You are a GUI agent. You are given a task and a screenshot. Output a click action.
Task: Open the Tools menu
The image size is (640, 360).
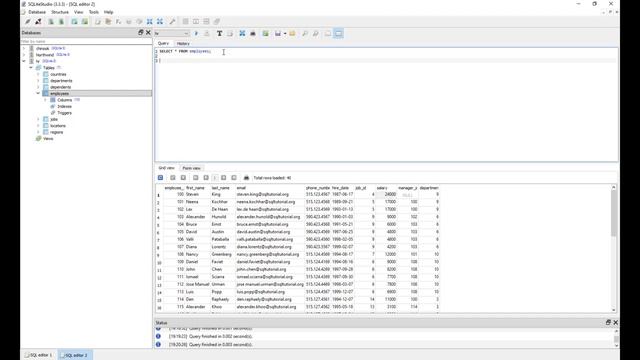point(93,12)
